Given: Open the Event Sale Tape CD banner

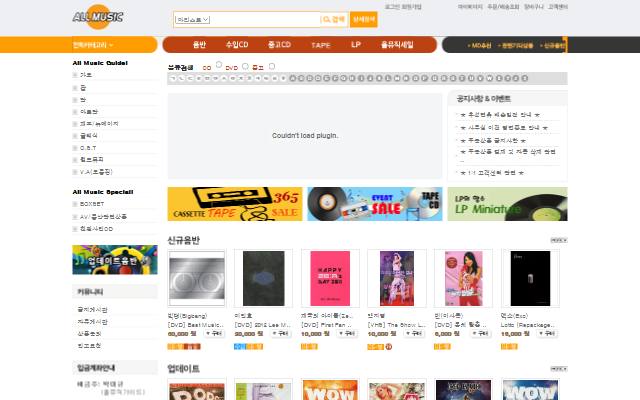Looking at the screenshot, I should tap(374, 204).
